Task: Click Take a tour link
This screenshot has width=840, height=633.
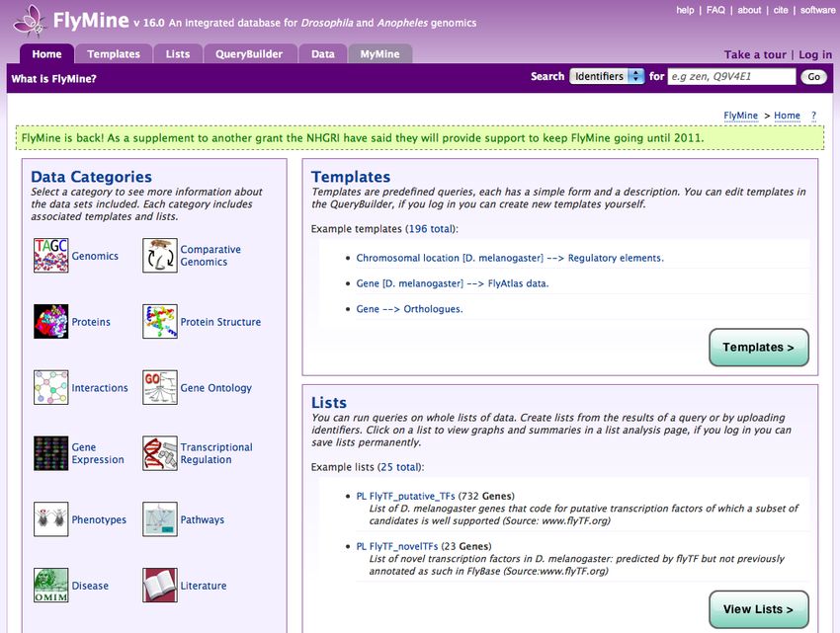Action: point(755,54)
